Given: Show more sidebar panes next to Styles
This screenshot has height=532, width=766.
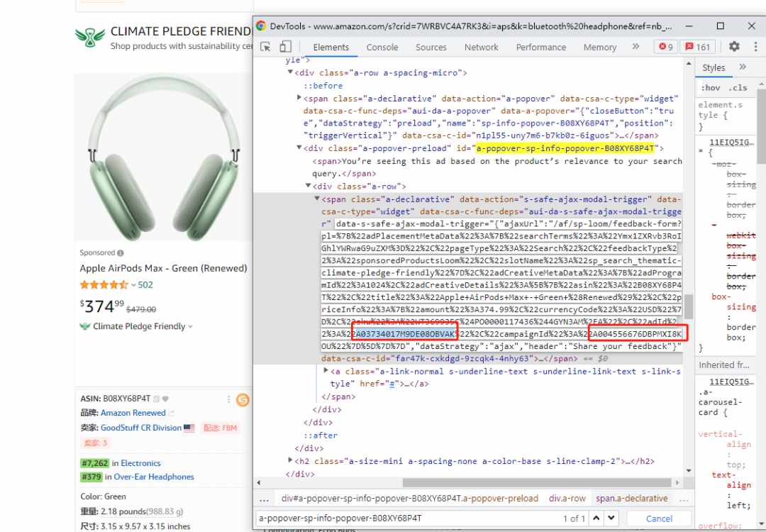Looking at the screenshot, I should 743,67.
